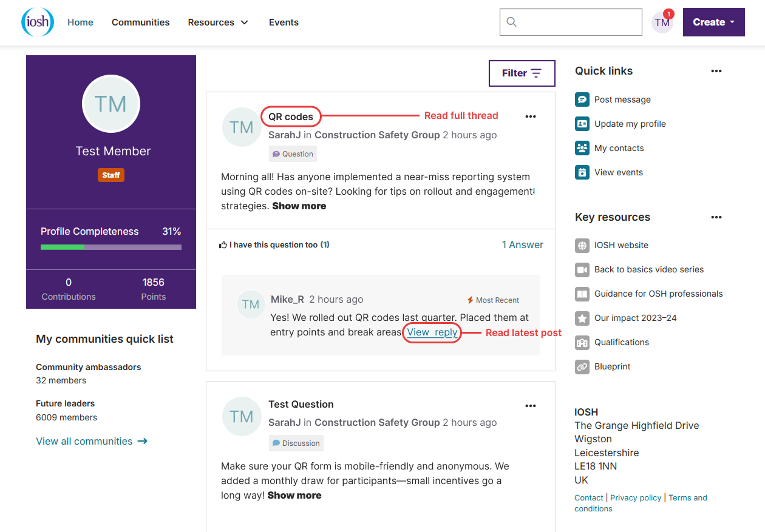Open the Blueprint resource icon
The image size is (765, 532).
point(582,366)
